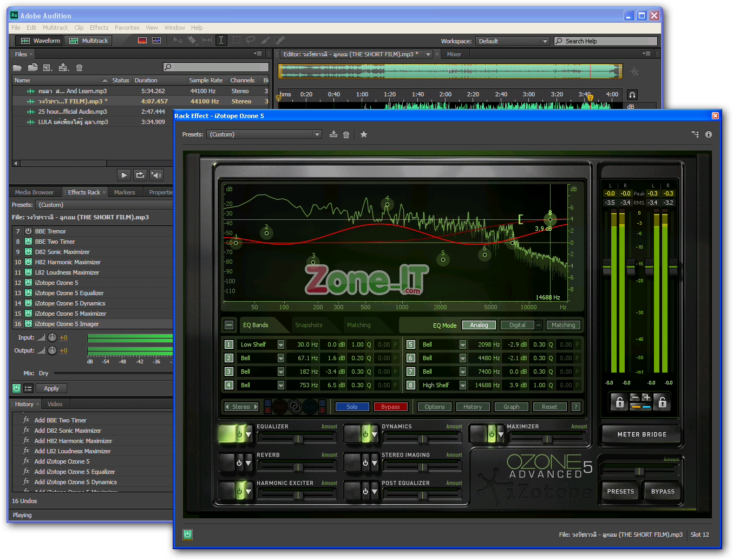Image resolution: width=733 pixels, height=560 pixels.
Task: Click Mid/Side link icon in Ozone EQ
Action: click(294, 407)
